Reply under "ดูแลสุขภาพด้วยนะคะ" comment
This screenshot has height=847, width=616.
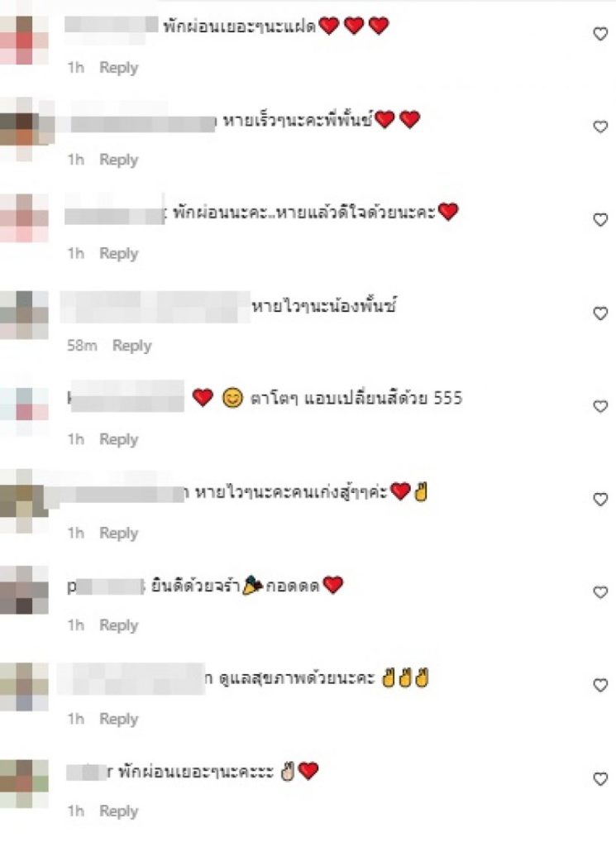click(119, 720)
